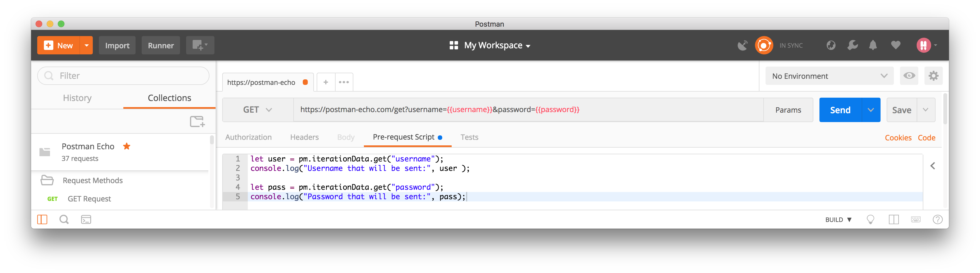Select the Pre-request Script tab
The image size is (980, 273).
coord(407,137)
